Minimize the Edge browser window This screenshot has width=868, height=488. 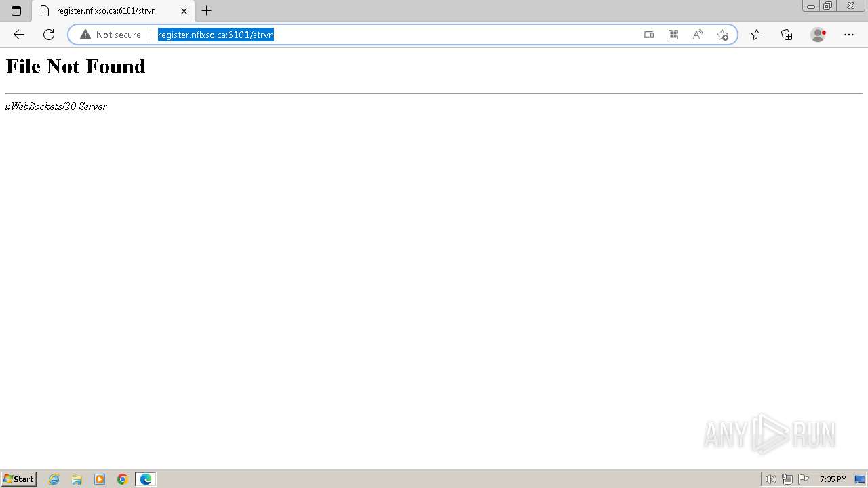[x=811, y=5]
